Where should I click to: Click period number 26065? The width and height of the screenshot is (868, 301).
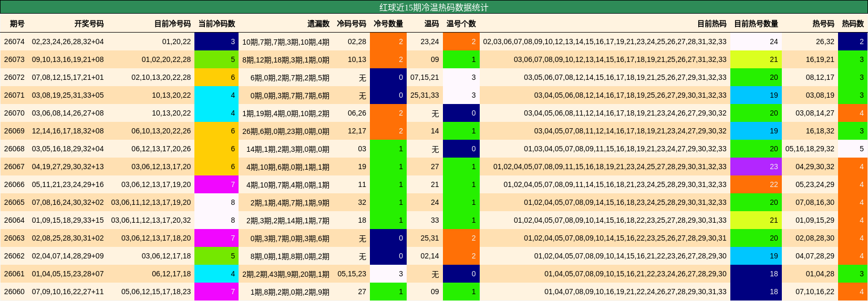[14, 202]
